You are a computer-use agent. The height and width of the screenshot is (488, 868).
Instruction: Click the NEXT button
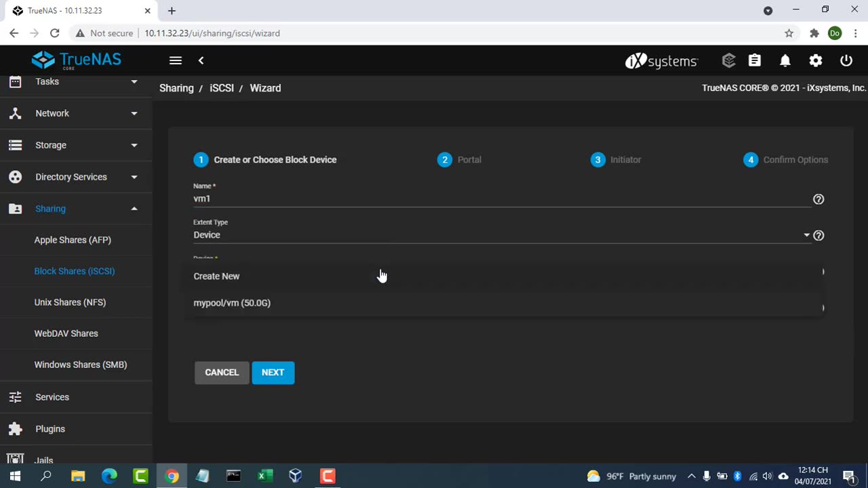coord(273,372)
